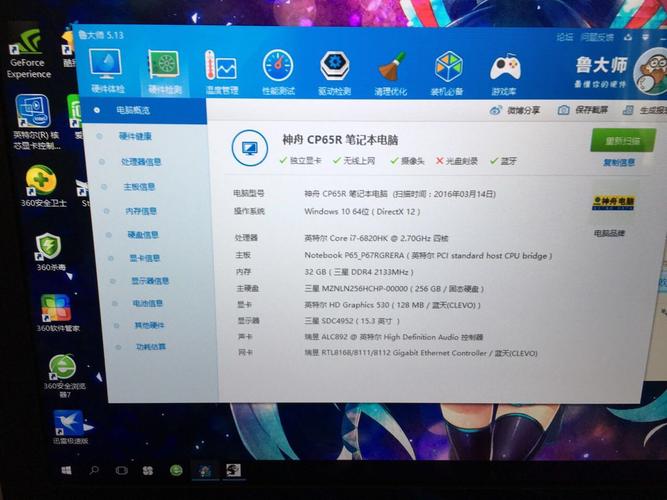
Task: Click the 复制信息 copy info link
Action: tap(619, 162)
